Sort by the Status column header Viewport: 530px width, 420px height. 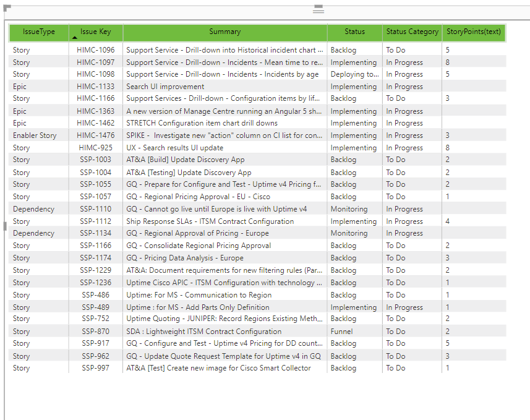pyautogui.click(x=354, y=32)
